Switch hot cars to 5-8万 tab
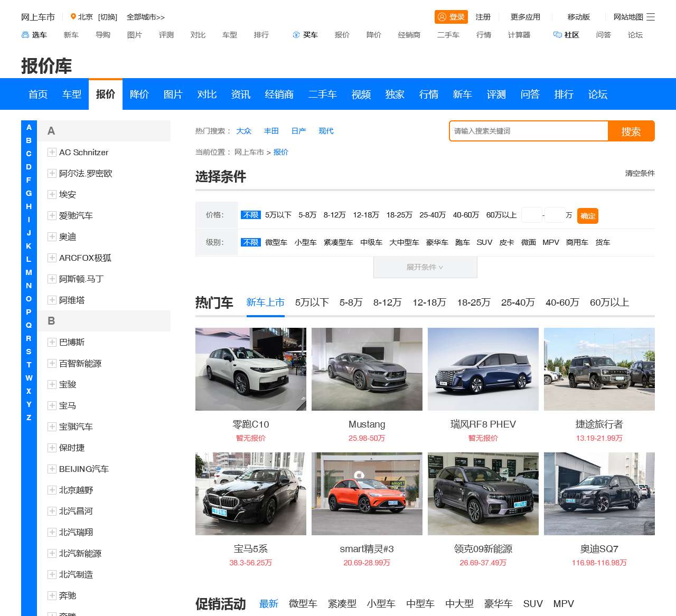 [351, 302]
